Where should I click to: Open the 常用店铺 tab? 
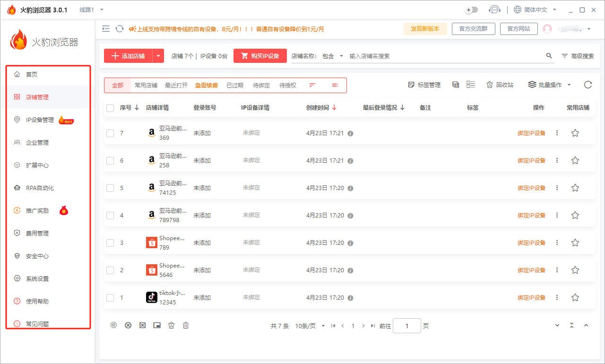pos(147,85)
